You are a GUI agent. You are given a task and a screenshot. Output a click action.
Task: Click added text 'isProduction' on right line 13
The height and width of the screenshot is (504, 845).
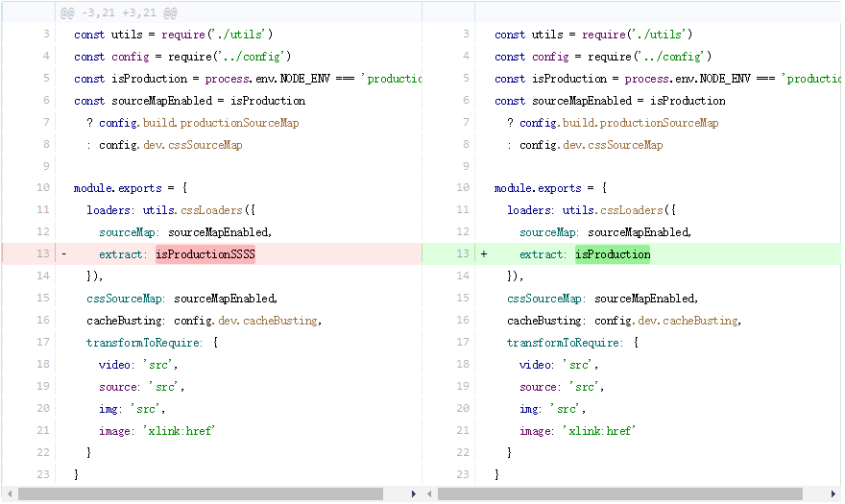coord(613,253)
